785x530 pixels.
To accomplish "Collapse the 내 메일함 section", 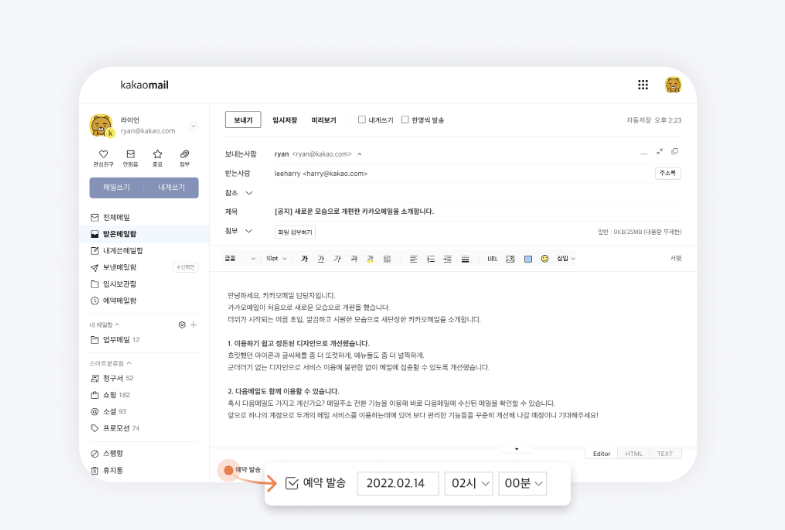I will [x=117, y=325].
